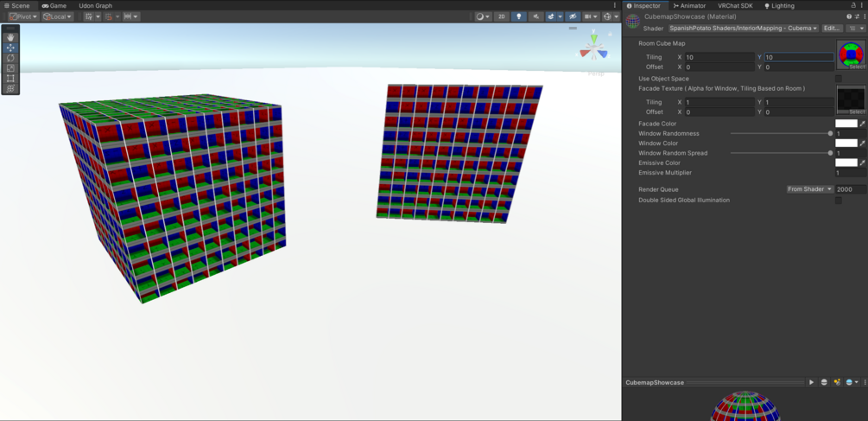The image size is (868, 421).
Task: Adjust the Window Randomness slider
Action: [780, 133]
